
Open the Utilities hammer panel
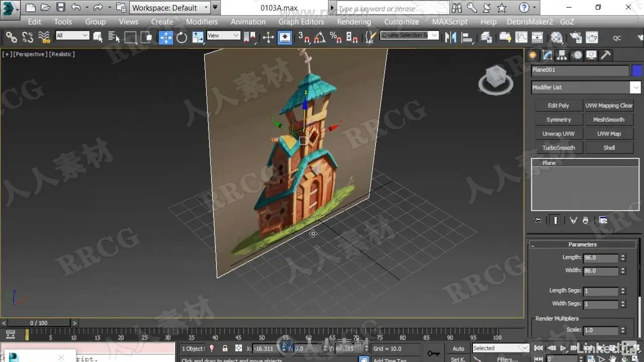click(x=606, y=55)
